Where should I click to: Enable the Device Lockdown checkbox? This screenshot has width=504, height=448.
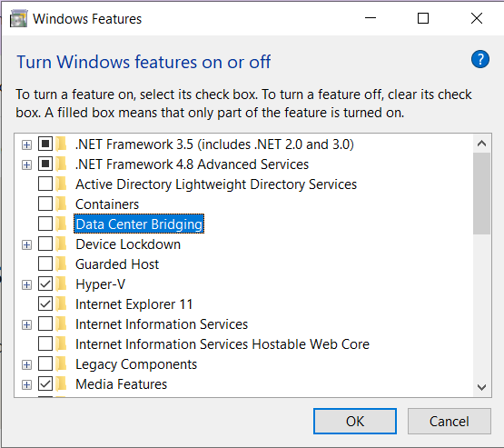tap(45, 244)
